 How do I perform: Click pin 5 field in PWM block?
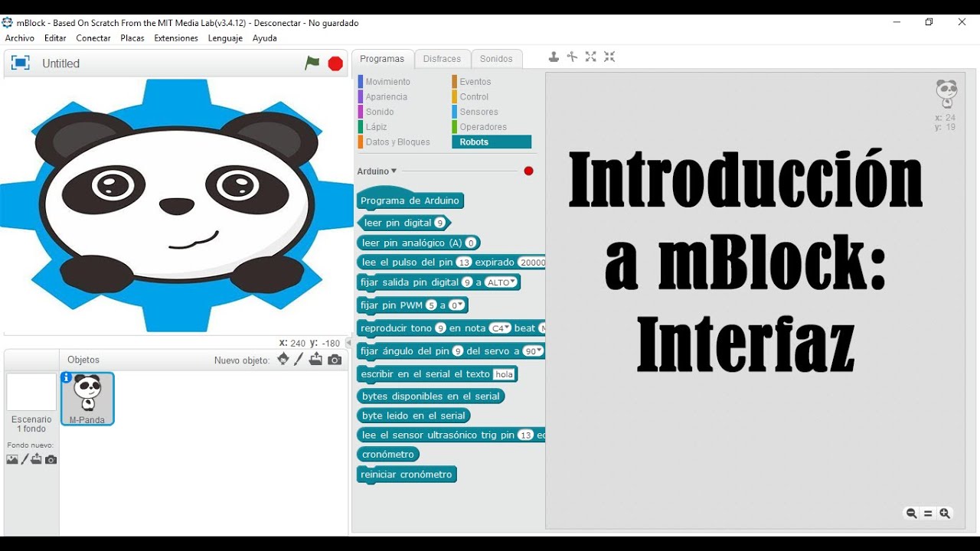click(x=431, y=305)
